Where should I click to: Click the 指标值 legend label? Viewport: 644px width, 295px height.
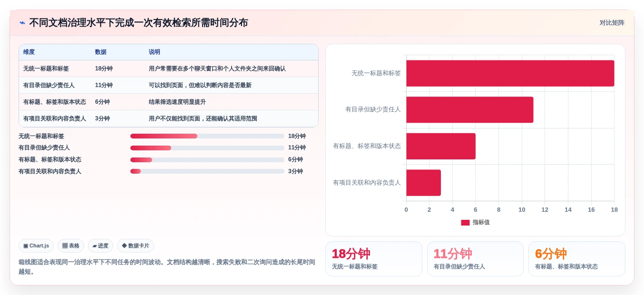tap(481, 223)
